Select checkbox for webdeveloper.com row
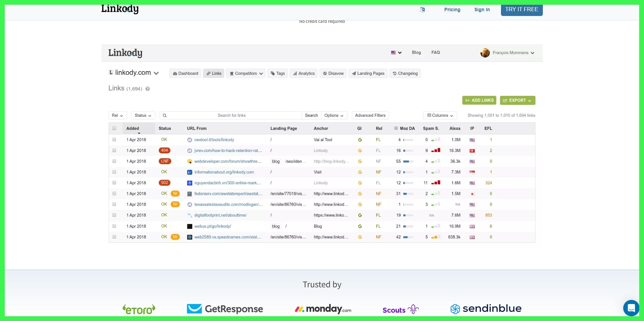Viewport: 644px width, 321px height. click(114, 161)
